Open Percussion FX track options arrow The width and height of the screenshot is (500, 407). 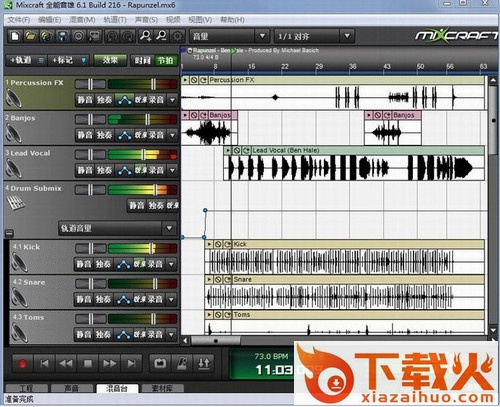(172, 100)
